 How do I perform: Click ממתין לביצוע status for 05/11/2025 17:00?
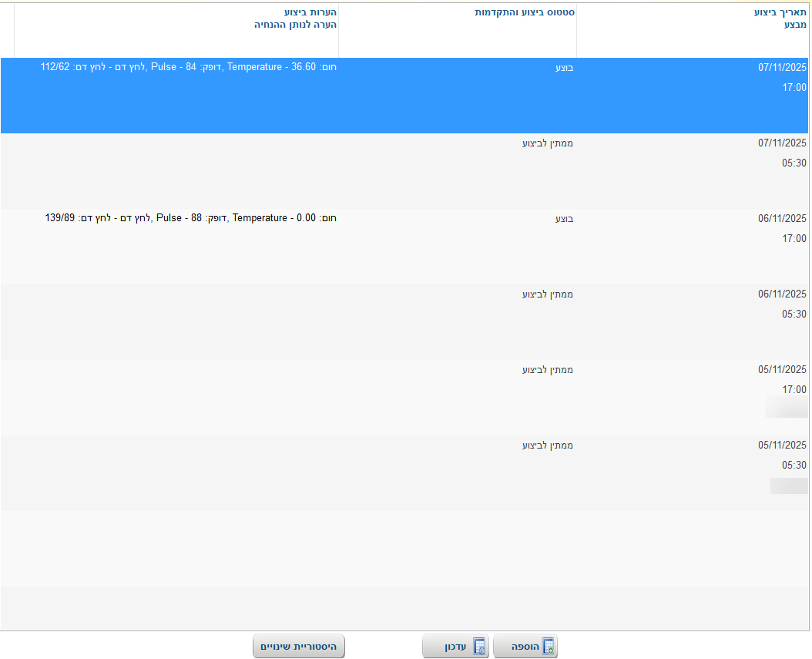pyautogui.click(x=548, y=370)
